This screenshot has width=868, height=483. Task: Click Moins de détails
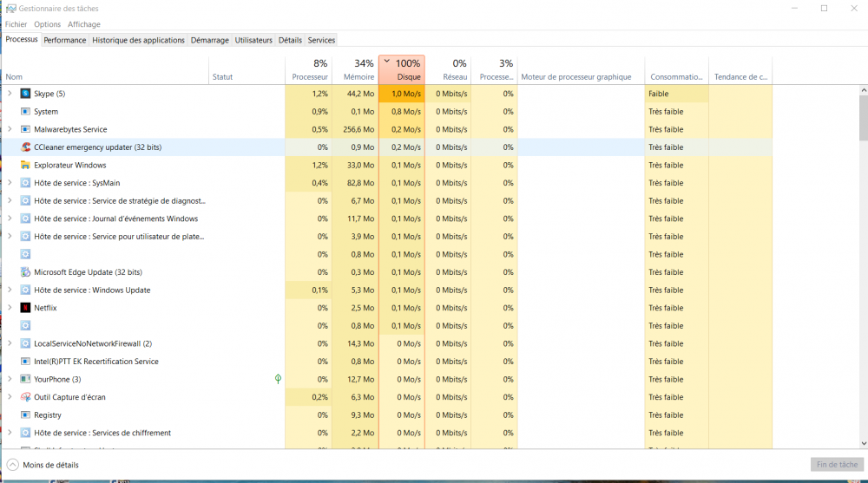pos(43,465)
